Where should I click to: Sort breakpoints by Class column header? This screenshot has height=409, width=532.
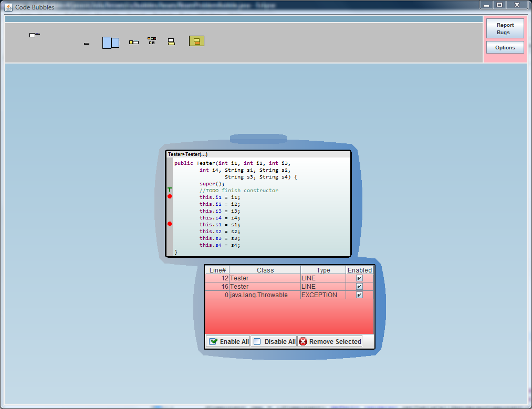click(265, 270)
